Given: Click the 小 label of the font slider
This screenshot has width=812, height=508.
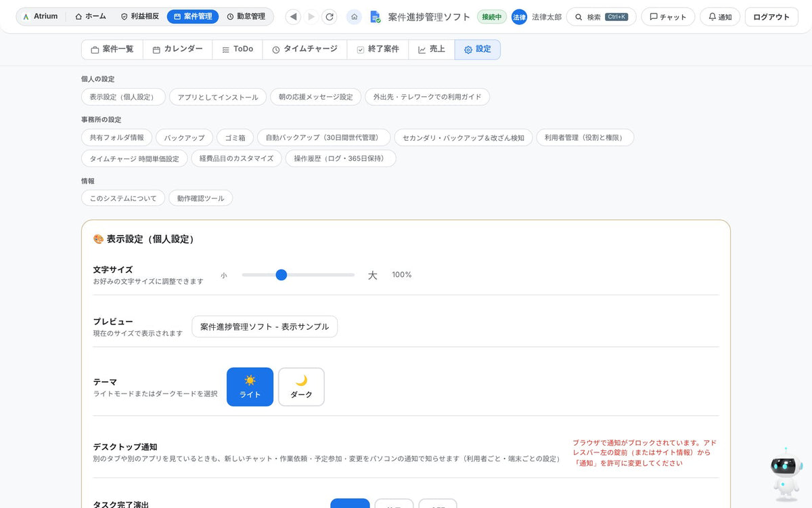Looking at the screenshot, I should coord(224,276).
